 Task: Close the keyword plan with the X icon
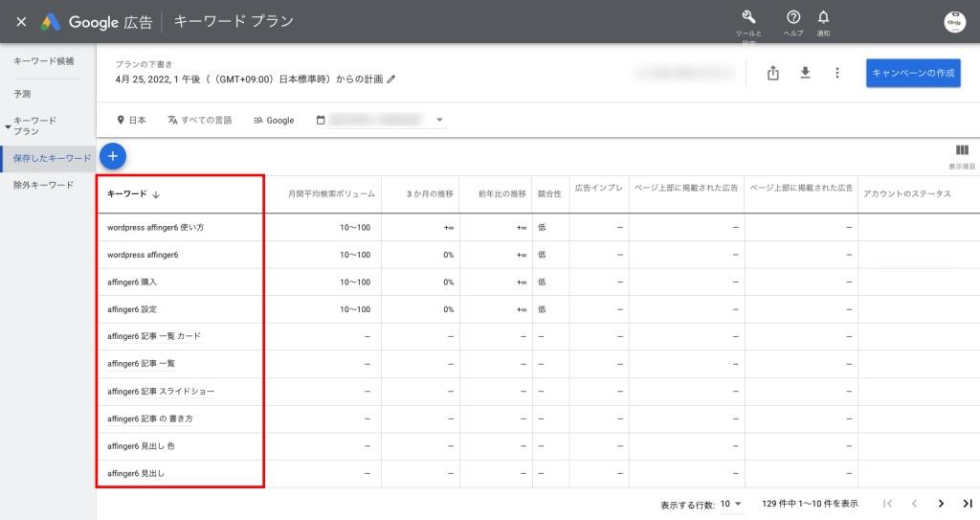[21, 22]
